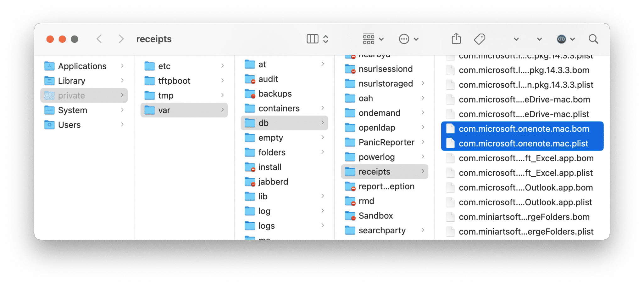Select the Library folder icon
644x285 pixels.
click(49, 81)
